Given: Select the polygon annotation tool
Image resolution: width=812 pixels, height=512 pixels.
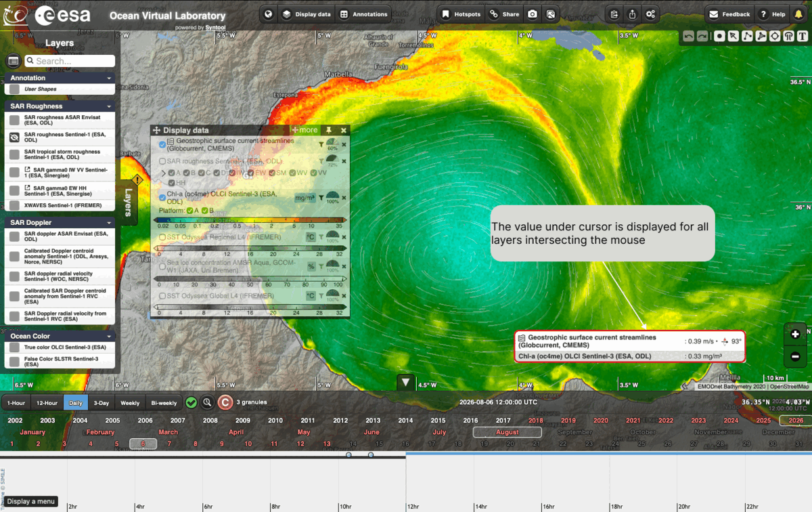Looking at the screenshot, I should 761,37.
